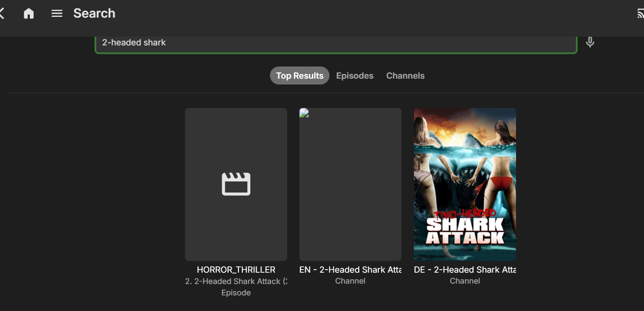The height and width of the screenshot is (311, 644).
Task: Open the Shark Attack poster thumbnail
Action: [465, 184]
